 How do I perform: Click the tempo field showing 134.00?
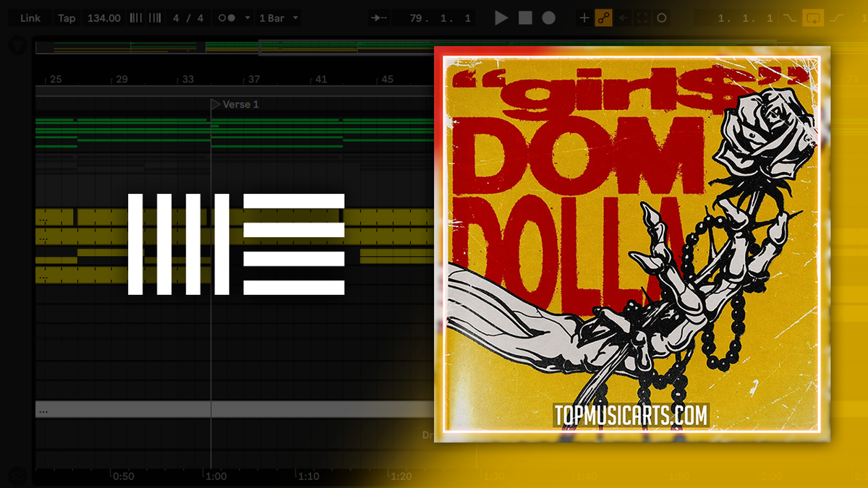pyautogui.click(x=103, y=17)
